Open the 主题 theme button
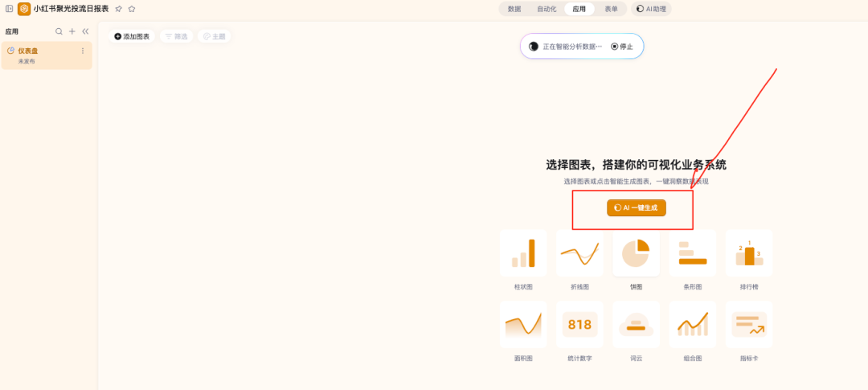 coord(215,36)
